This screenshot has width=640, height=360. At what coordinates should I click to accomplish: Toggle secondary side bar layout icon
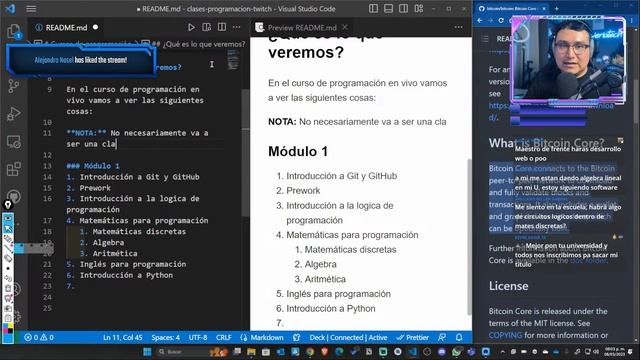pos(403,9)
